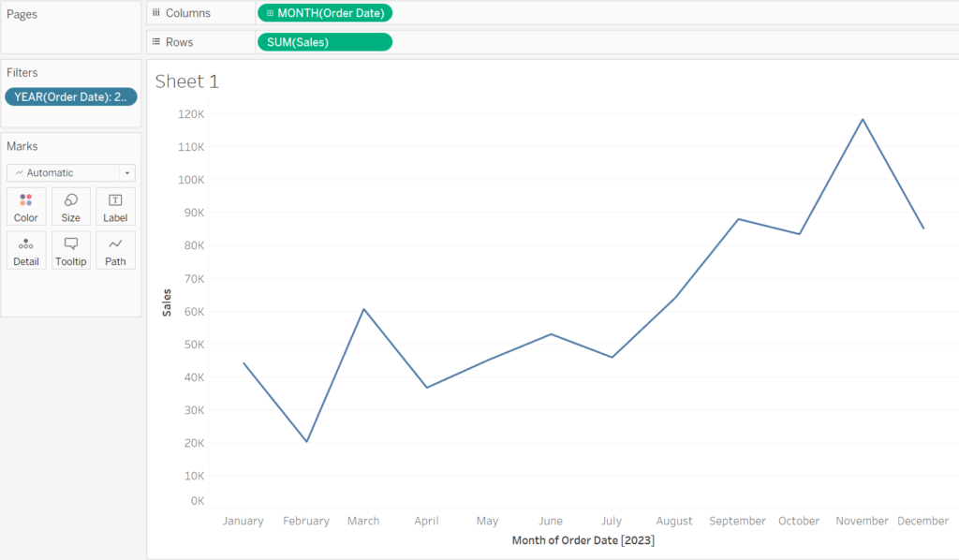Open the Detail marks card
The width and height of the screenshot is (959, 560).
[x=25, y=251]
